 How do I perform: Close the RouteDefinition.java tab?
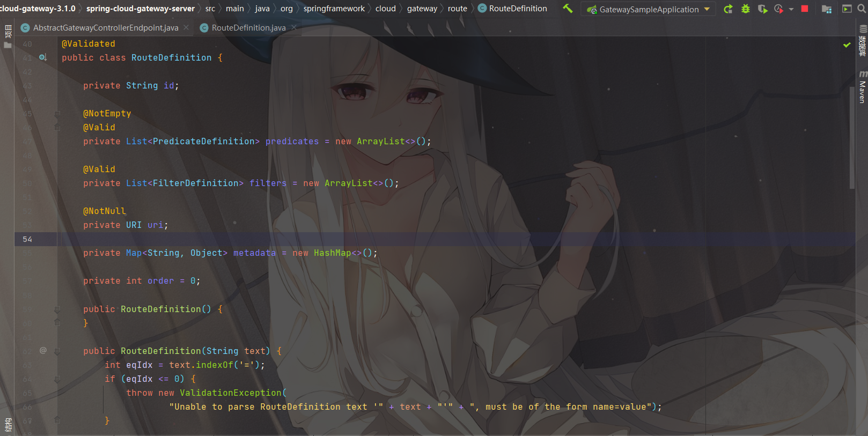tap(293, 27)
